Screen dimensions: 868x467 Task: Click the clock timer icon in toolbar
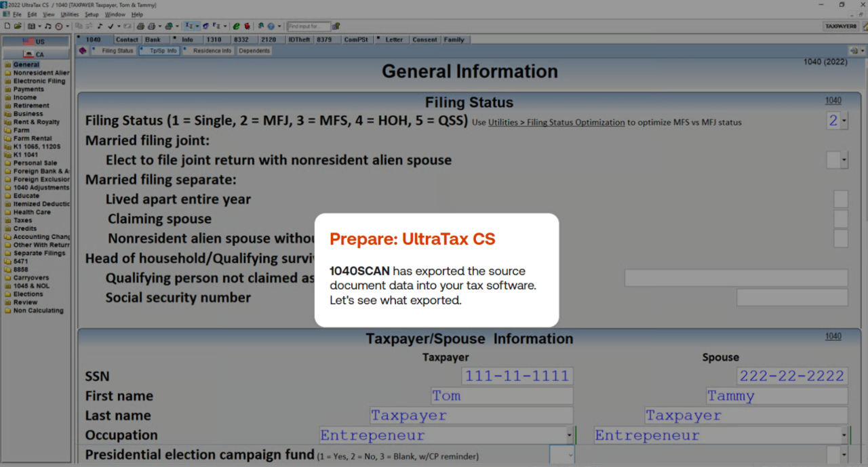pos(58,26)
